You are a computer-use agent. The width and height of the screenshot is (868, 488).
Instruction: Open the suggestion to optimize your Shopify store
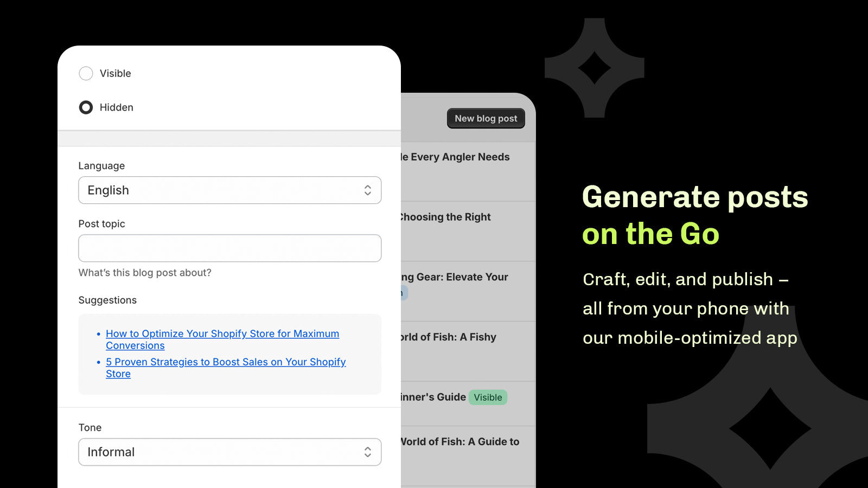click(x=222, y=339)
